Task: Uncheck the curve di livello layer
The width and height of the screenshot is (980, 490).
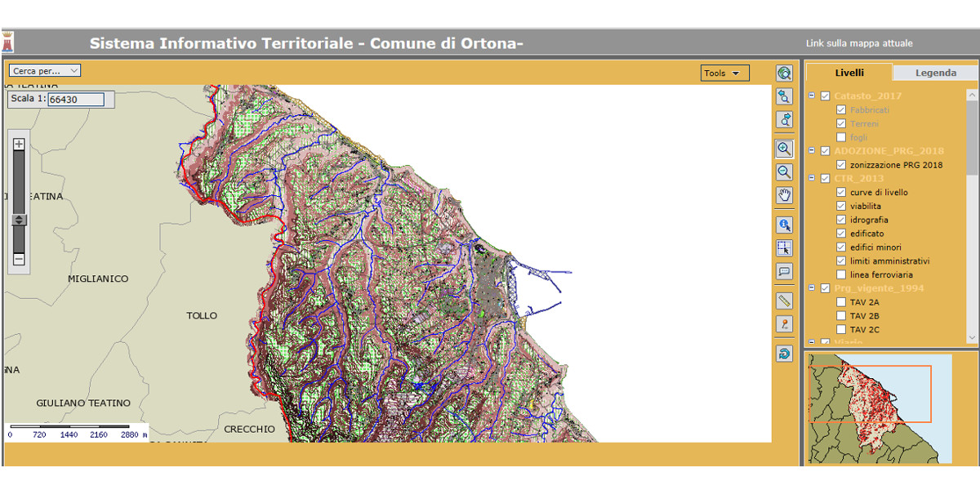Action: [x=841, y=193]
